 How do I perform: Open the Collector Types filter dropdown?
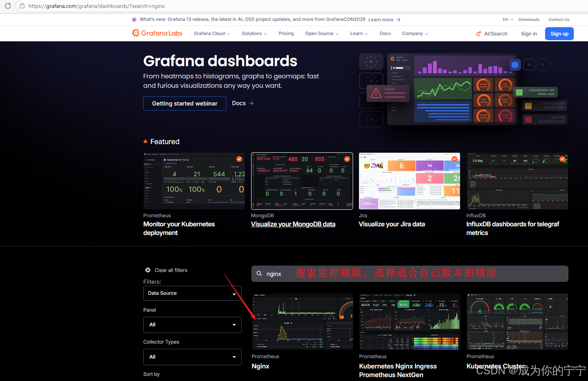click(192, 357)
